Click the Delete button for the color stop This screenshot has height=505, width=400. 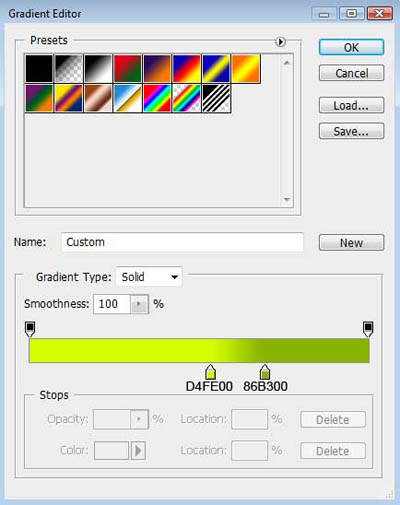pyautogui.click(x=333, y=451)
